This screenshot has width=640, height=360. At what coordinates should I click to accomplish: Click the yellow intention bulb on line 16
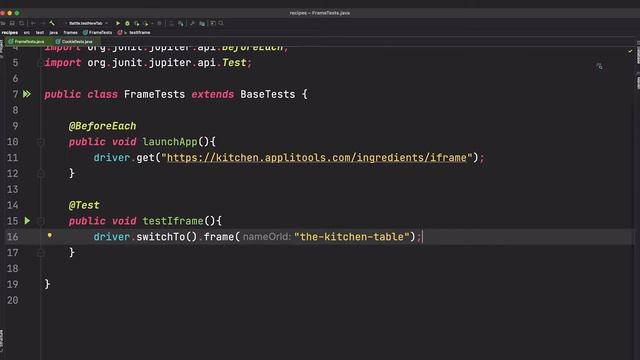pyautogui.click(x=49, y=235)
